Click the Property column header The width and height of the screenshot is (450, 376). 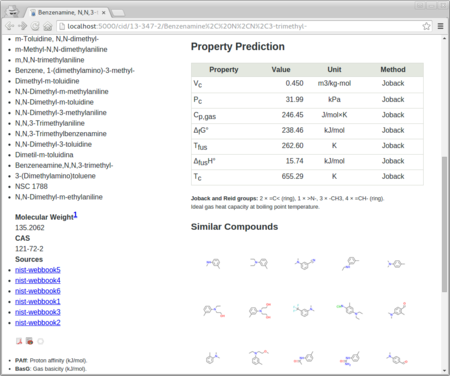[x=224, y=70]
